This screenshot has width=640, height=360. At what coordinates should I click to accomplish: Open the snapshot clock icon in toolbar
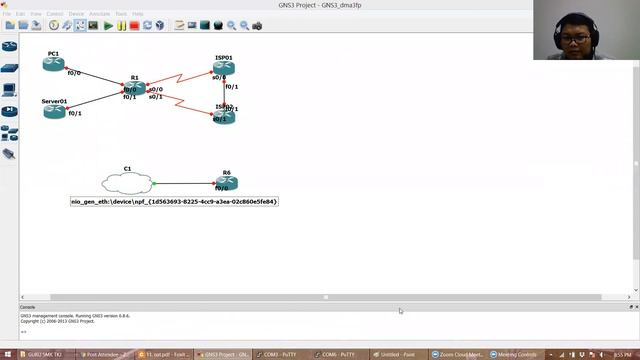point(54,26)
